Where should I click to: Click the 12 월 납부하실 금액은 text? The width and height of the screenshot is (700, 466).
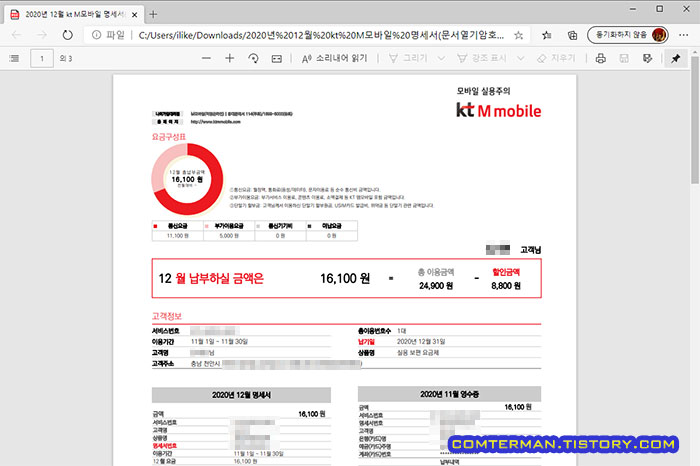pos(211,279)
